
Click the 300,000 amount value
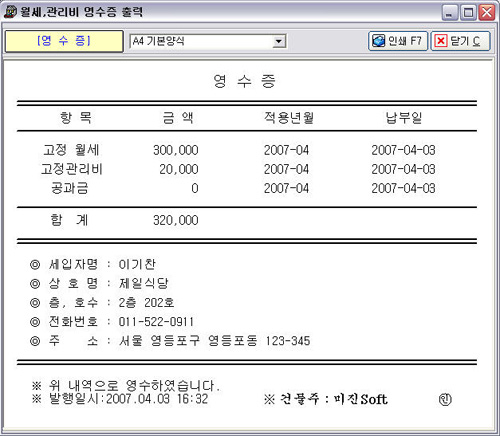[x=176, y=150]
